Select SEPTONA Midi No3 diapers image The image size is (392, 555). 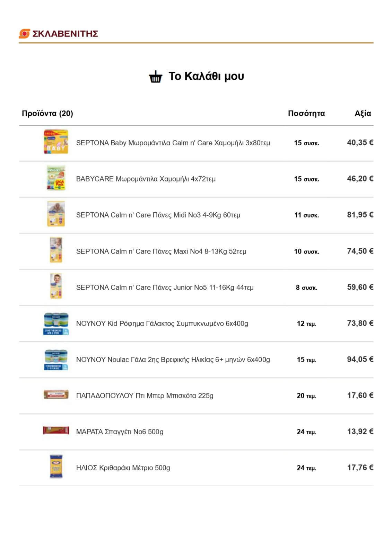pyautogui.click(x=56, y=214)
